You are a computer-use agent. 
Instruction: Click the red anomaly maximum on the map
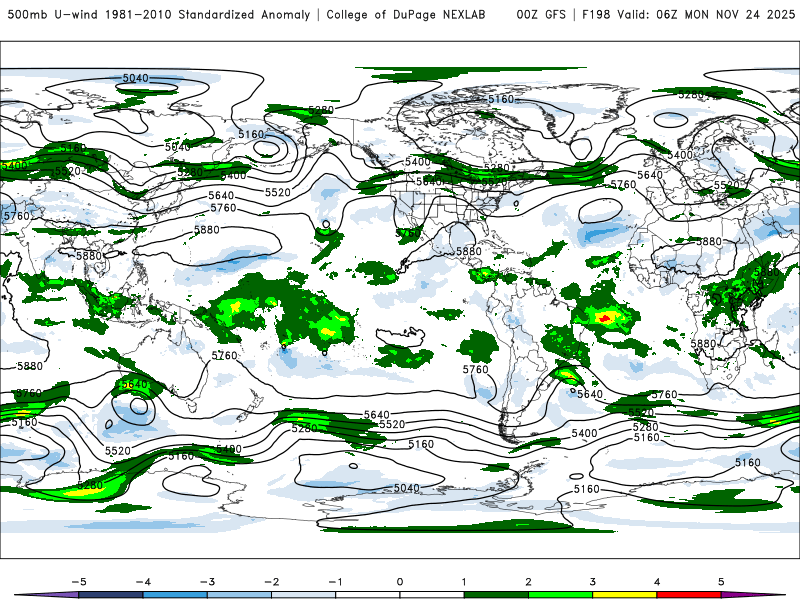605,318
